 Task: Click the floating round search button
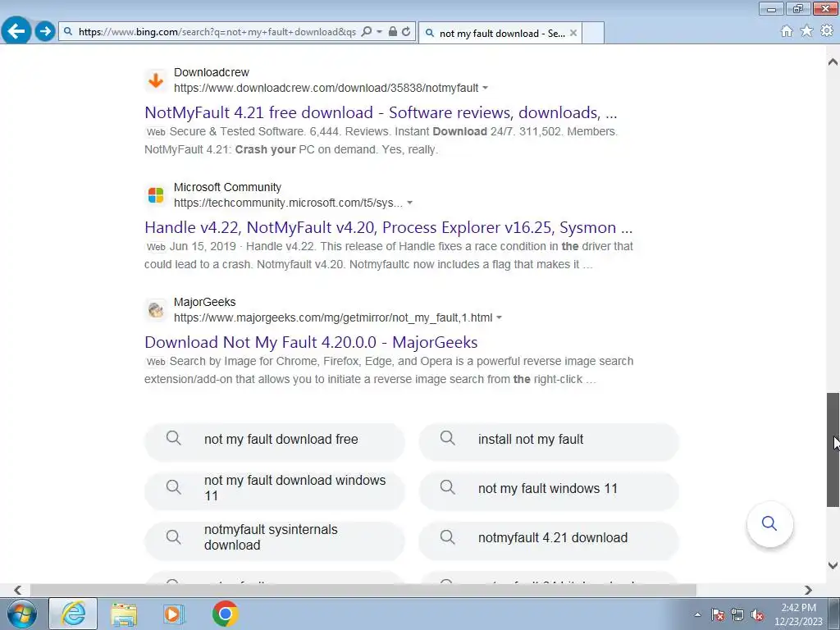(x=769, y=523)
